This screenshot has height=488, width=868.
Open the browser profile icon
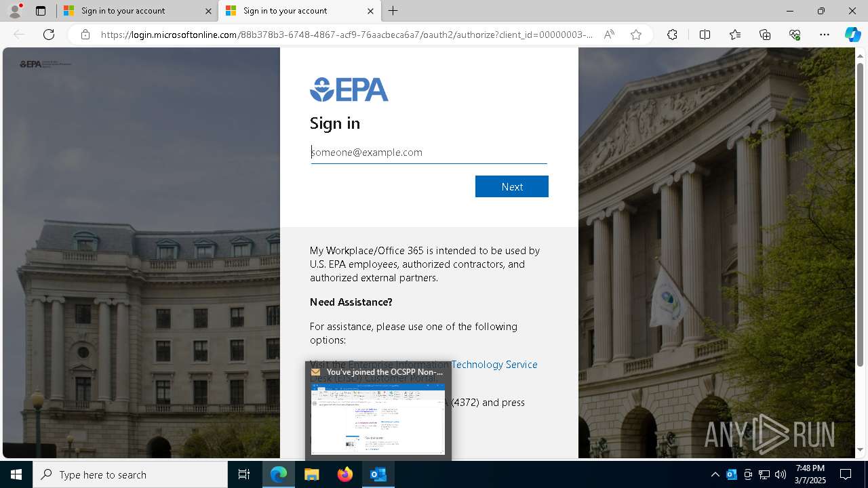click(14, 11)
